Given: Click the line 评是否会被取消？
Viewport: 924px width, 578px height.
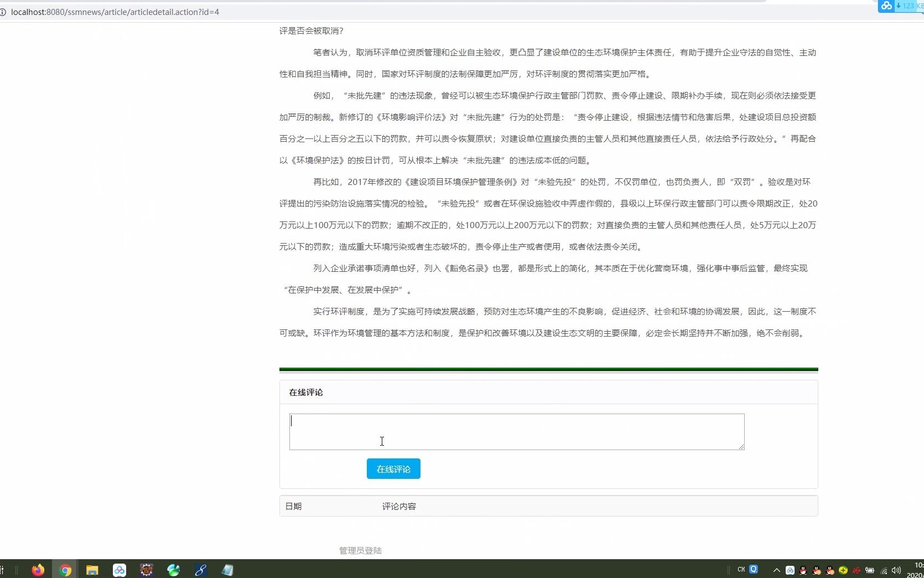Looking at the screenshot, I should click(x=312, y=31).
